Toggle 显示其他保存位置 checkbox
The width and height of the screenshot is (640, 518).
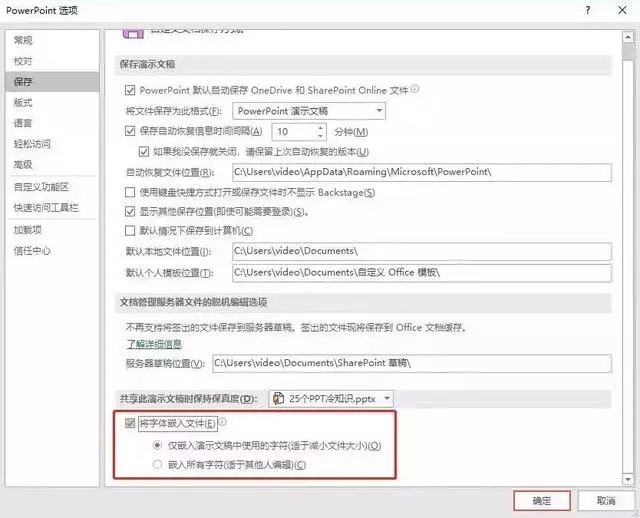tap(130, 211)
